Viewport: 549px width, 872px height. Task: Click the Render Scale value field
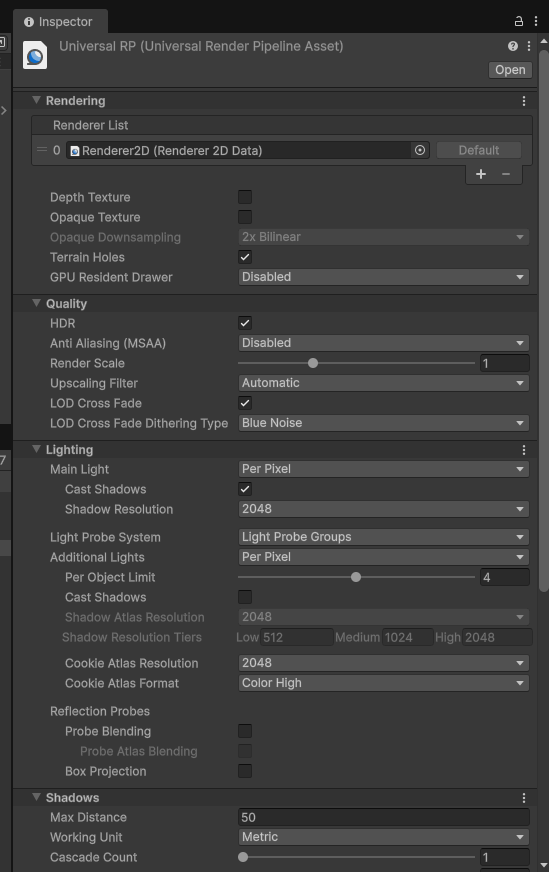pos(505,363)
